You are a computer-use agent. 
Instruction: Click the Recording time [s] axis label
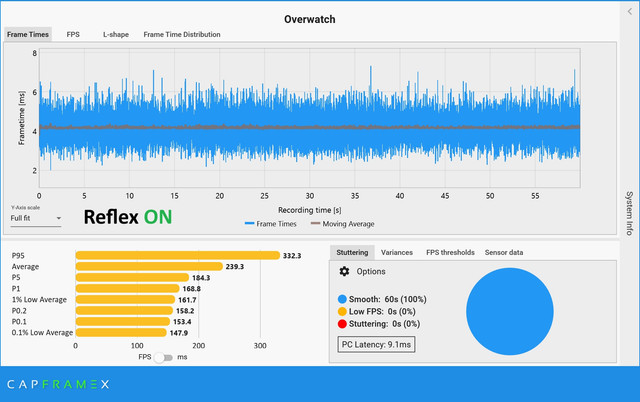tap(309, 210)
